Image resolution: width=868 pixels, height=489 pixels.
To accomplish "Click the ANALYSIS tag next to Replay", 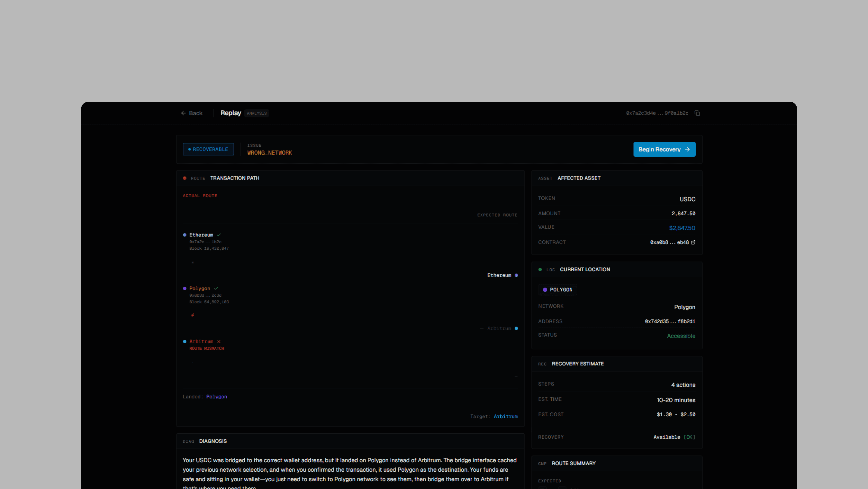I will pos(257,113).
